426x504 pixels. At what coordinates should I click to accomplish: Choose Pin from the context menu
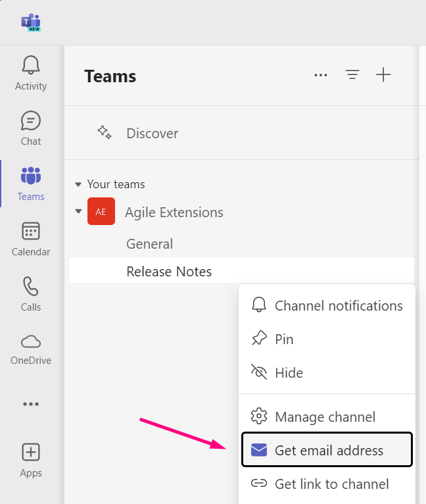(x=327, y=339)
